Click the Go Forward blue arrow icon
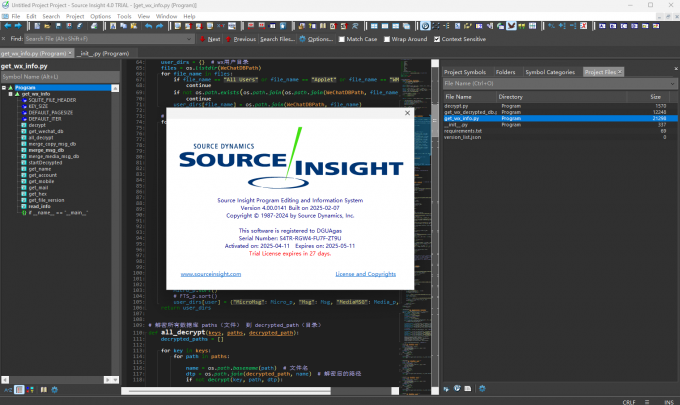This screenshot has height=405, width=680. [x=18, y=26]
